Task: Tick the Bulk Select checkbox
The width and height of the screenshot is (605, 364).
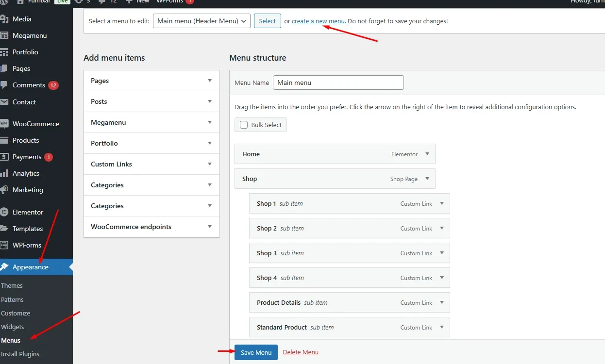Action: (244, 125)
